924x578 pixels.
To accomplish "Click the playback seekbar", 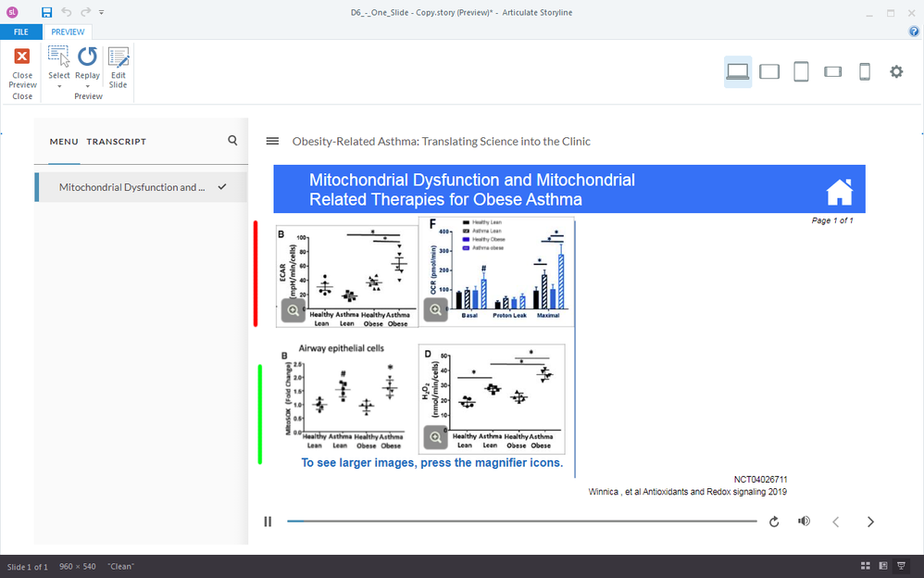I will 521,521.
